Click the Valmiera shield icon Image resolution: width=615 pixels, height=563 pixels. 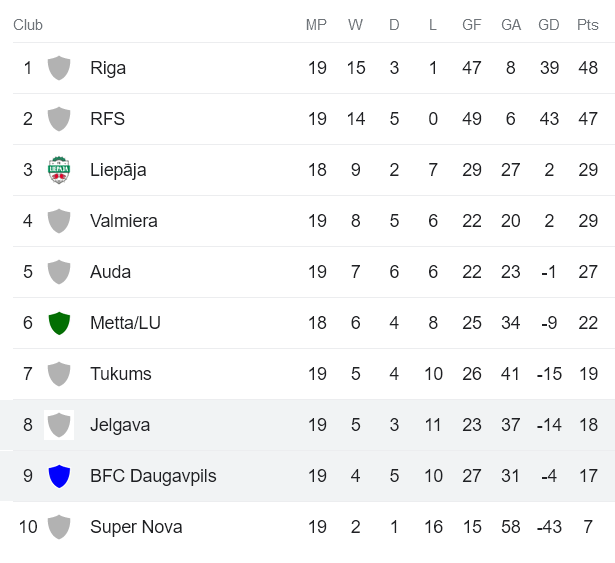click(x=59, y=221)
